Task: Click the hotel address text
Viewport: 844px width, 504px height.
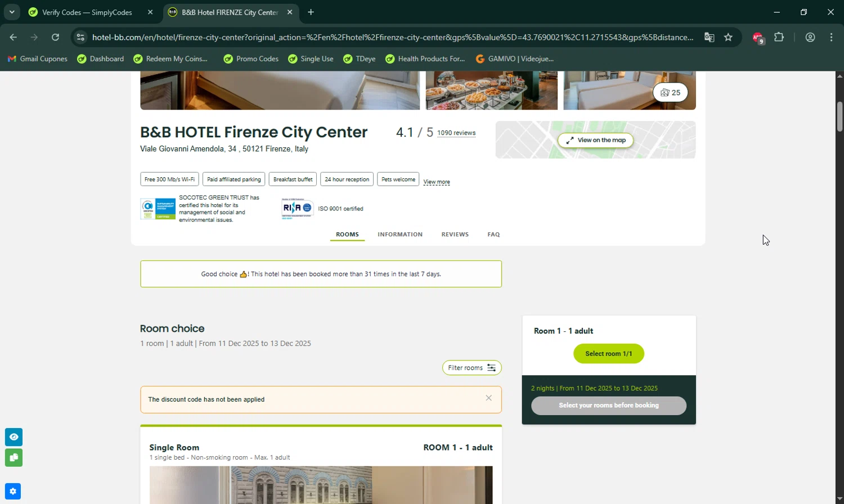Action: [224, 149]
